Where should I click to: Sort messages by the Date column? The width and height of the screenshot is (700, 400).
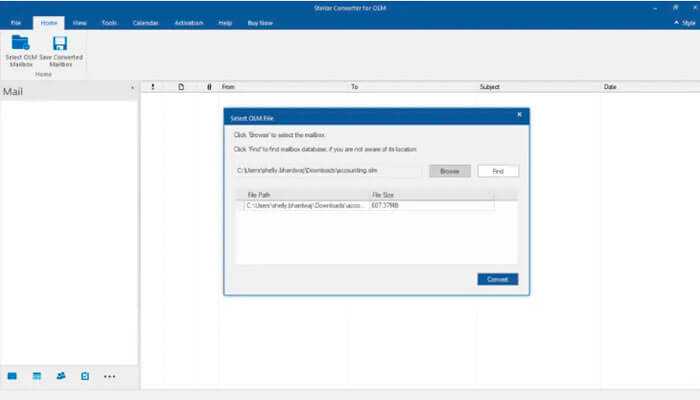click(x=610, y=87)
